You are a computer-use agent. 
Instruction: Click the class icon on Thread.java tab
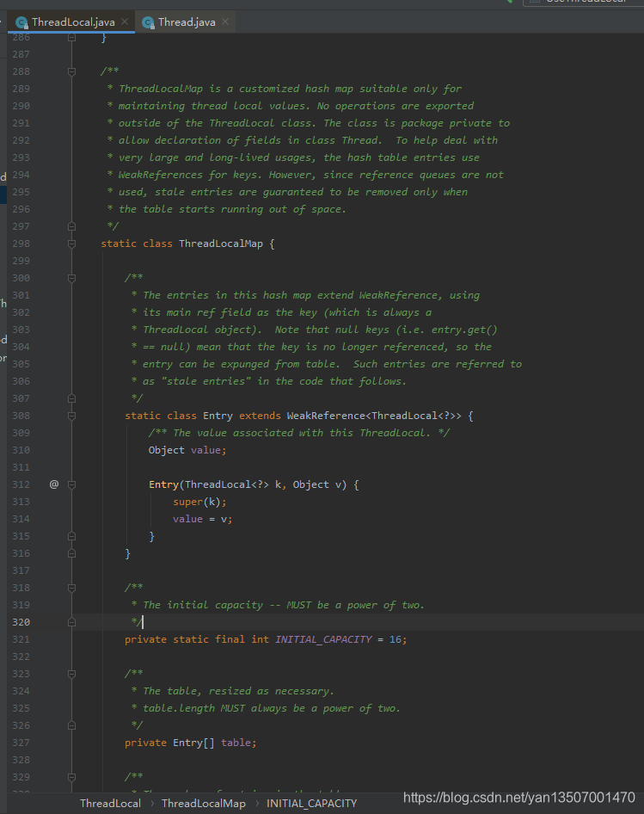(148, 22)
